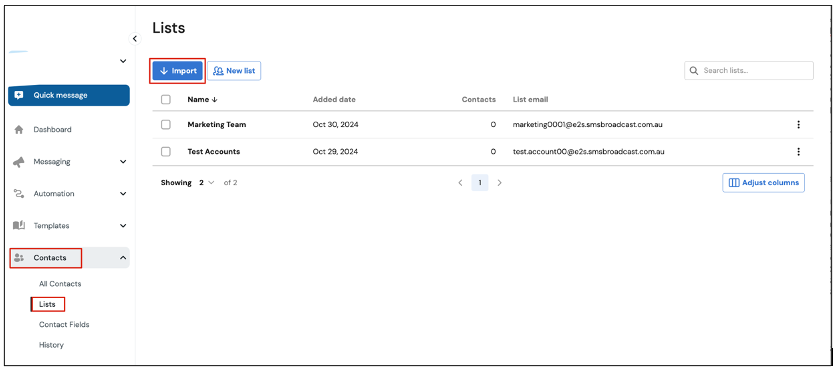Tick the select-all checkbox in the header
838x371 pixels.
pos(166,99)
